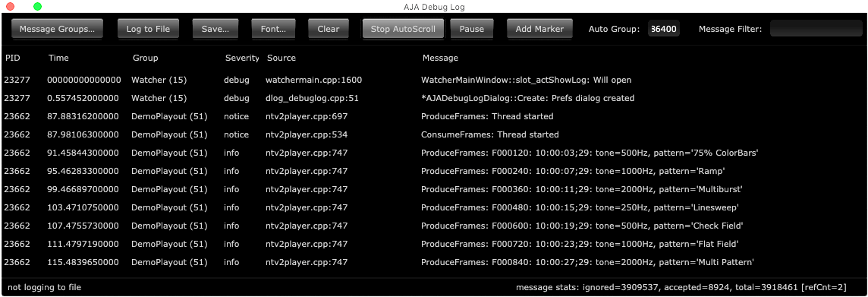Click the green zoom window button
Screen dimensions: 868x297
coord(37,7)
